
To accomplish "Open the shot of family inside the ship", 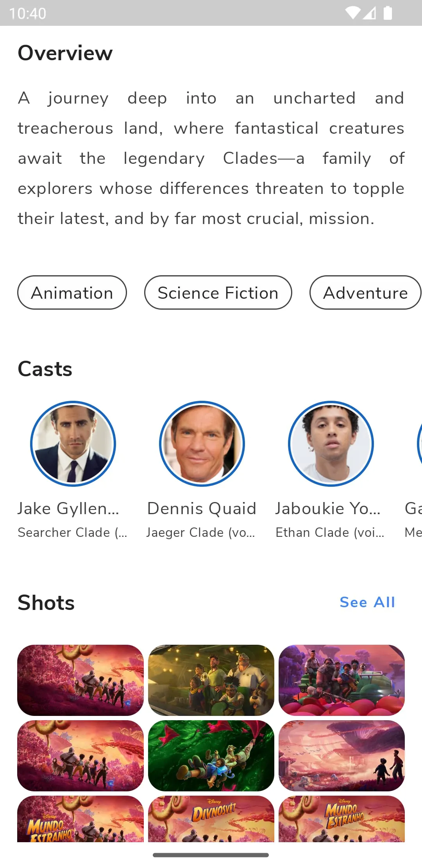I will pyautogui.click(x=211, y=680).
